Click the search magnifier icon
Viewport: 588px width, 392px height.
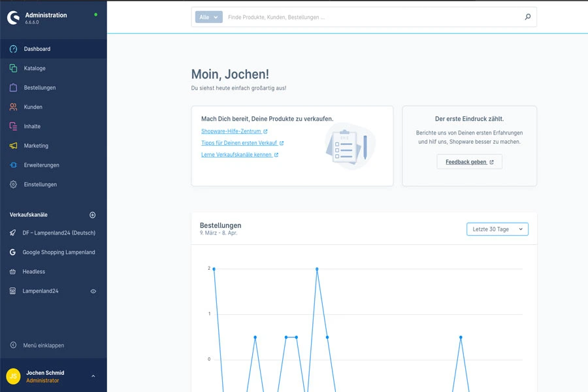click(x=528, y=17)
